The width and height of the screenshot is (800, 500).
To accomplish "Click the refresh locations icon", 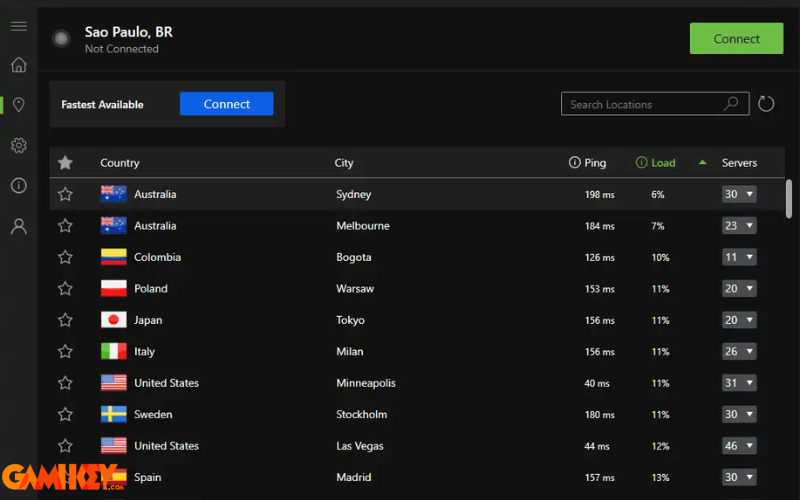I will tap(766, 104).
